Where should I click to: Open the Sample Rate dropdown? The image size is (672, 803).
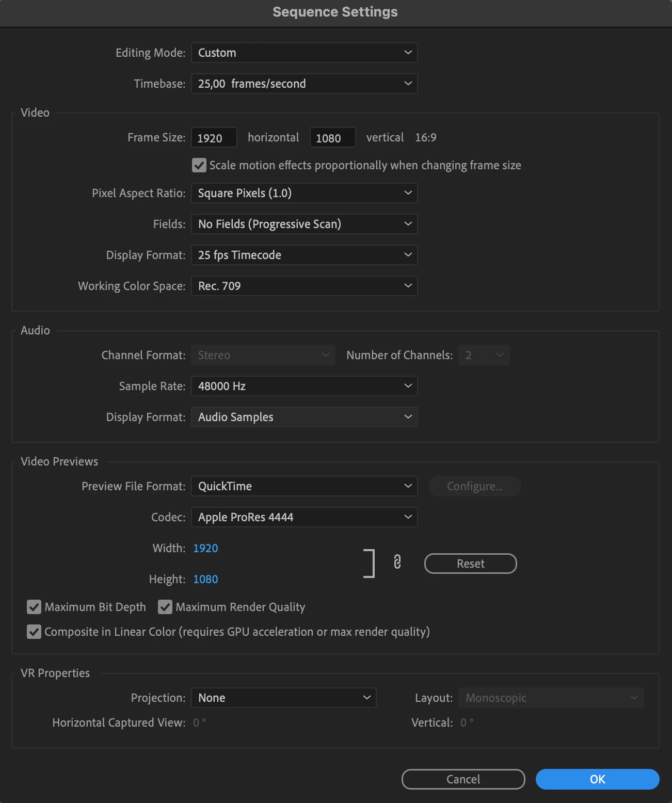coord(305,386)
